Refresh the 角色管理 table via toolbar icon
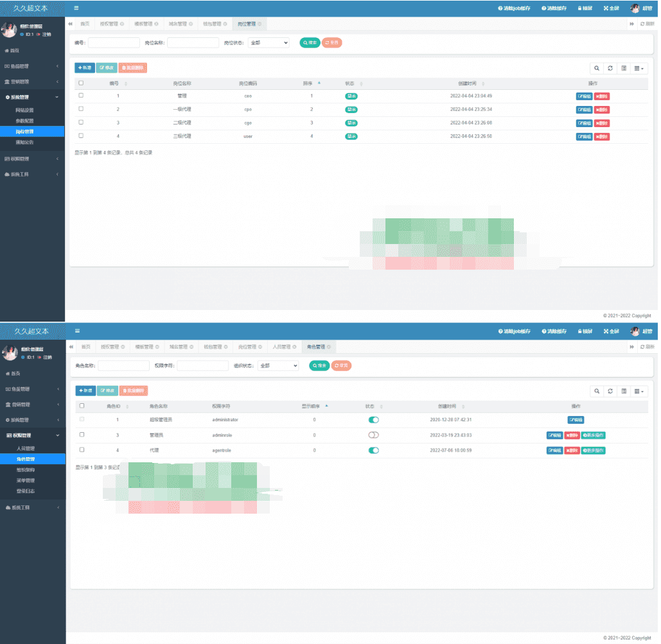The height and width of the screenshot is (644, 661). point(610,391)
